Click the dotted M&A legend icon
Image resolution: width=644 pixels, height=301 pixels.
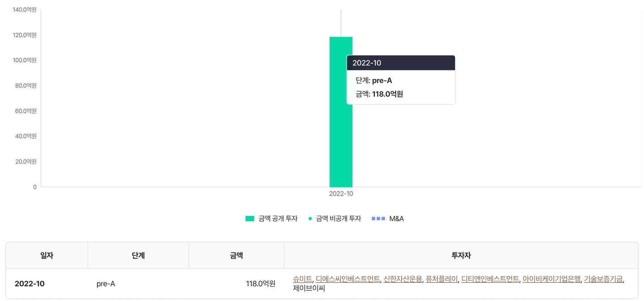378,219
